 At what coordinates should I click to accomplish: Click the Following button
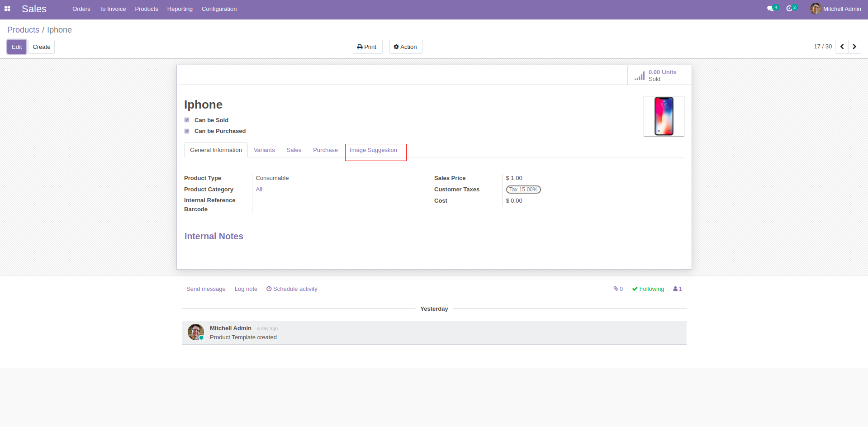648,289
